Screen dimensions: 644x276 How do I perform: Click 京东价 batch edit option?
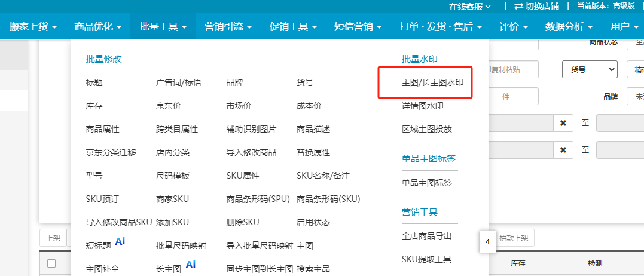pyautogui.click(x=169, y=106)
